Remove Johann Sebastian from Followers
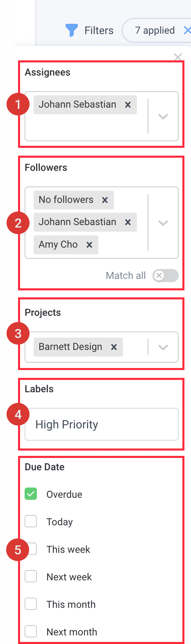191x644 pixels. coord(128,222)
